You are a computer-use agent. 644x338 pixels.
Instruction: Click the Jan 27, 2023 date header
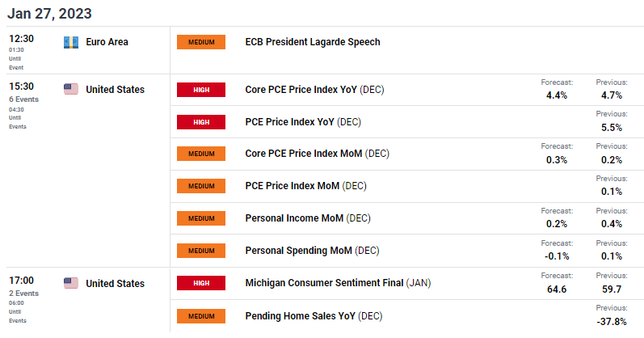pyautogui.click(x=48, y=13)
